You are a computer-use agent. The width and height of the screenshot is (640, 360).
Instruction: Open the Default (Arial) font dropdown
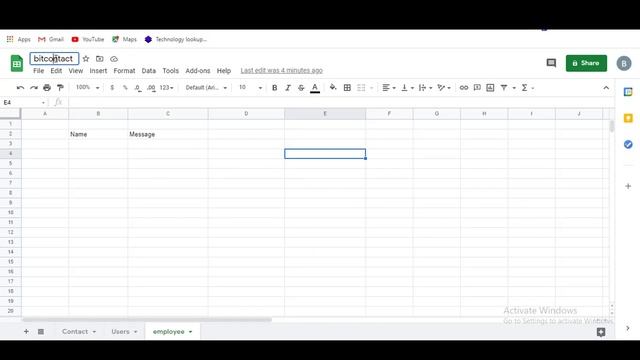(206, 88)
